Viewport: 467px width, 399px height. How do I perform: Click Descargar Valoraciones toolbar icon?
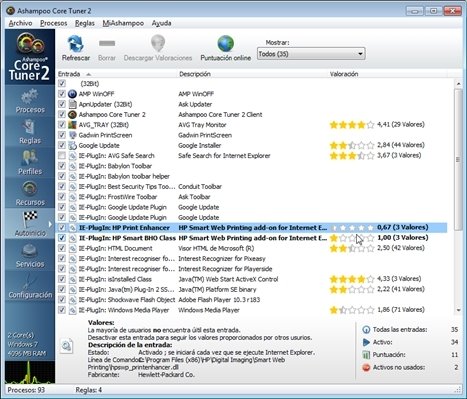(158, 43)
